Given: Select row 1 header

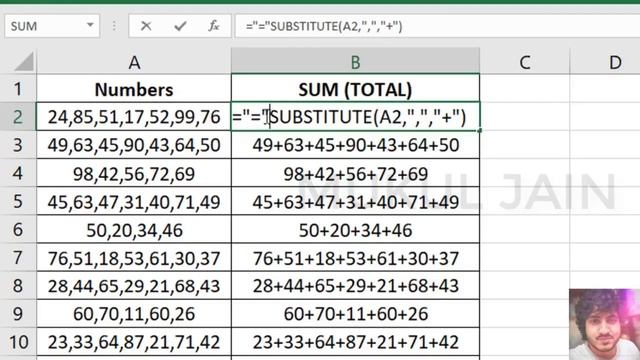Looking at the screenshot, I should click(18, 89).
